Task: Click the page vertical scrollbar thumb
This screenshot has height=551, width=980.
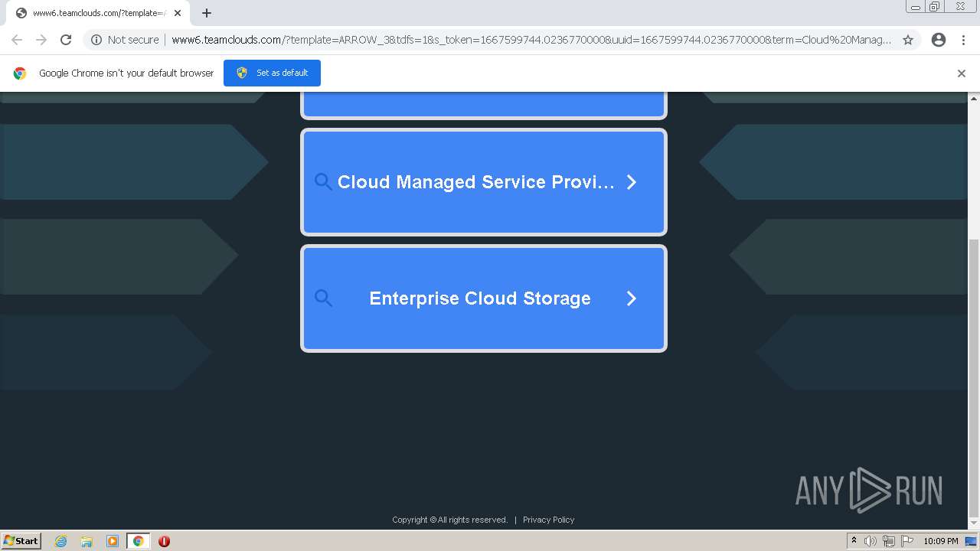Action: (x=974, y=377)
